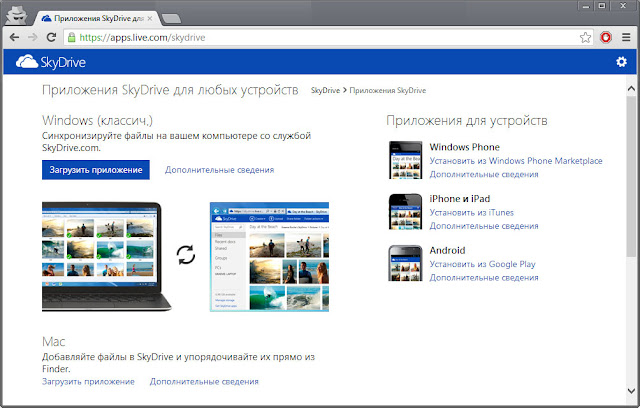Image resolution: width=640 pixels, height=408 pixels.
Task: Click the Windows Phone title text
Action: pyautogui.click(x=464, y=147)
